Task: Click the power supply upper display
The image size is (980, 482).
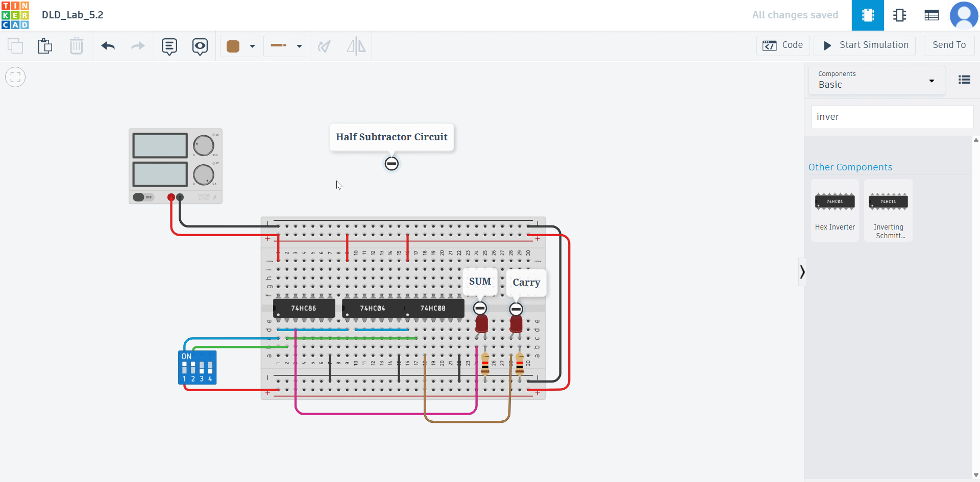Action: click(x=160, y=146)
